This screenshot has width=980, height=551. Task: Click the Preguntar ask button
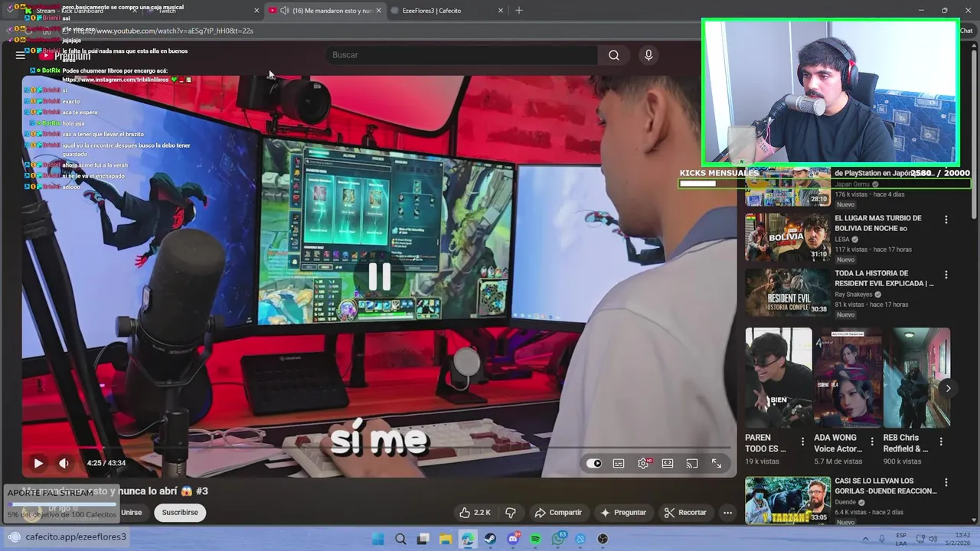[x=623, y=513]
